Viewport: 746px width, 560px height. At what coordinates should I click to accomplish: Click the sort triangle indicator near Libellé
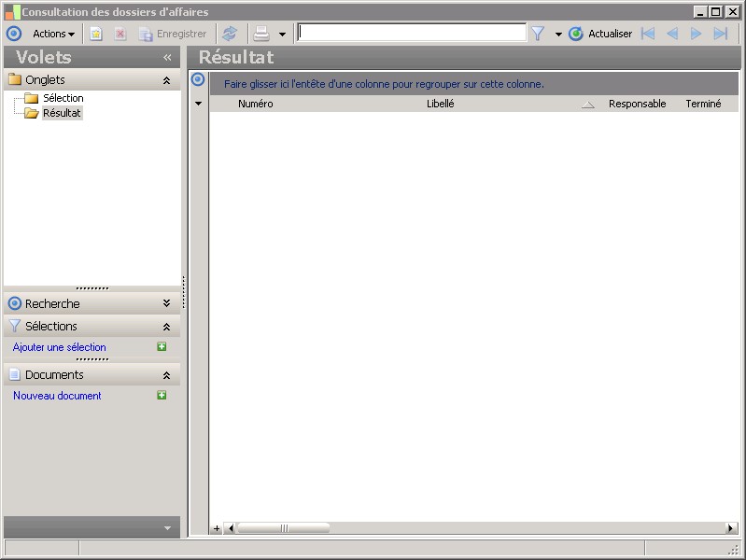tap(588, 105)
